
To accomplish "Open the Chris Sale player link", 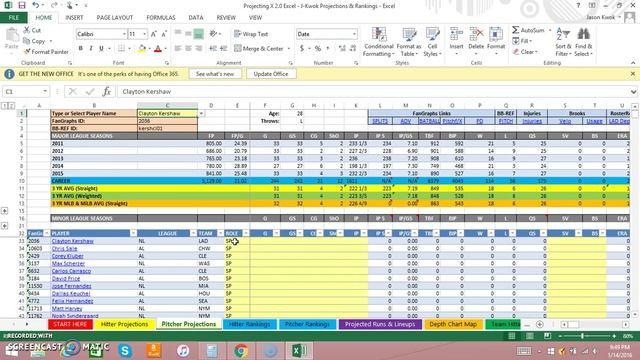I will [64, 249].
